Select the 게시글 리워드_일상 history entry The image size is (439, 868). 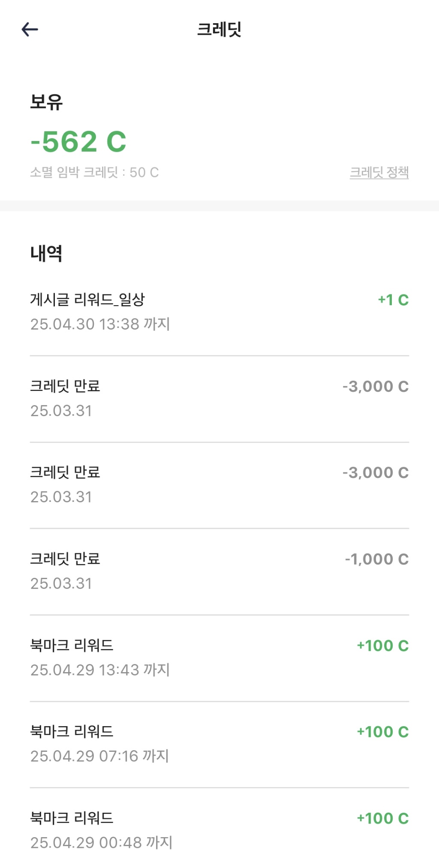pos(87,299)
